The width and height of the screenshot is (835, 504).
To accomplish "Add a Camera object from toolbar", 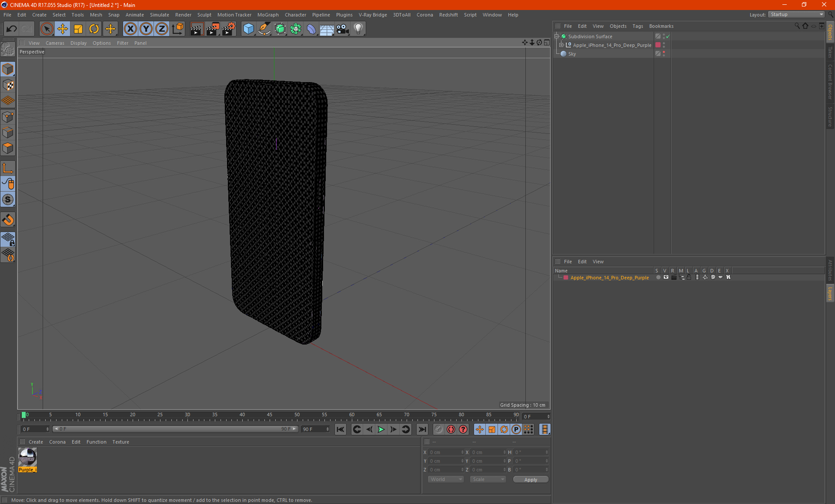I will pos(343,29).
